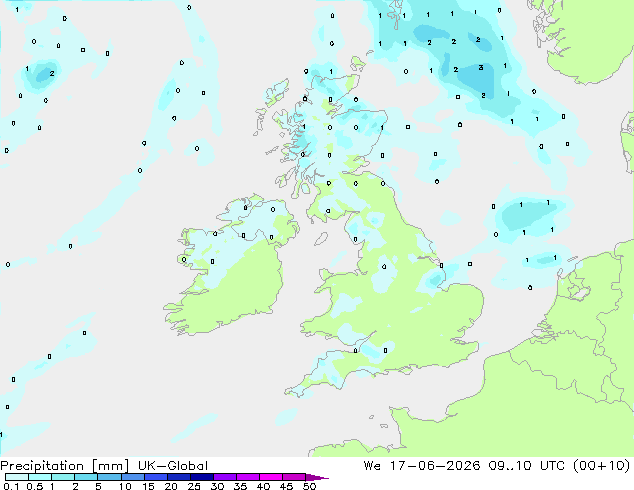Select the 35–40 mm legend color box

(247, 477)
